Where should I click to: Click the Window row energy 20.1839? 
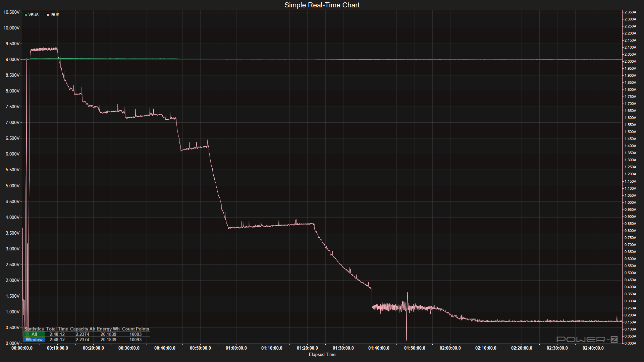[108, 340]
